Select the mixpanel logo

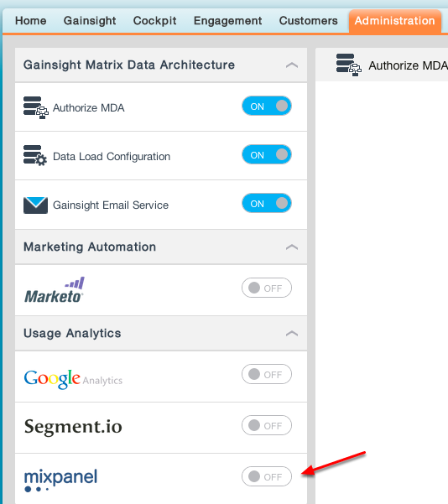tap(60, 480)
